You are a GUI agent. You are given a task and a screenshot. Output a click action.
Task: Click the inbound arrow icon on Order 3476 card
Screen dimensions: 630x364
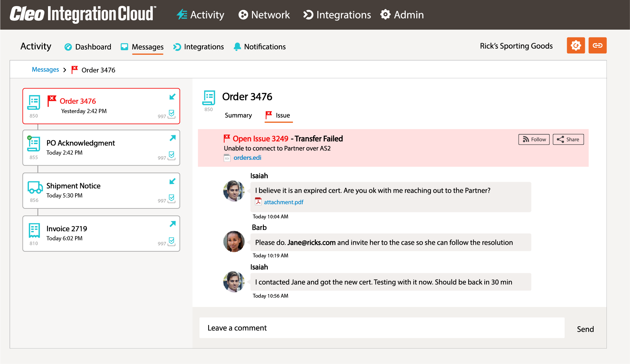click(x=172, y=97)
